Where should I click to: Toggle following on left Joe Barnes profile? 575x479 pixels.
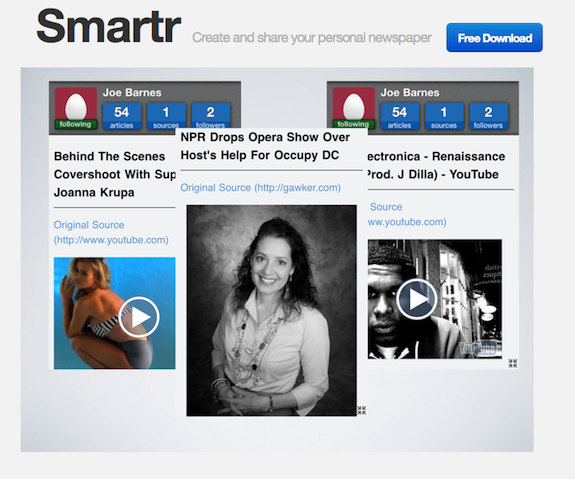pyautogui.click(x=76, y=124)
